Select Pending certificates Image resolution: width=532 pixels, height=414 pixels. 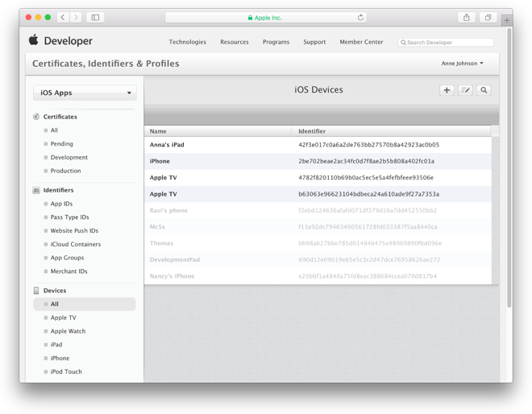pos(61,143)
